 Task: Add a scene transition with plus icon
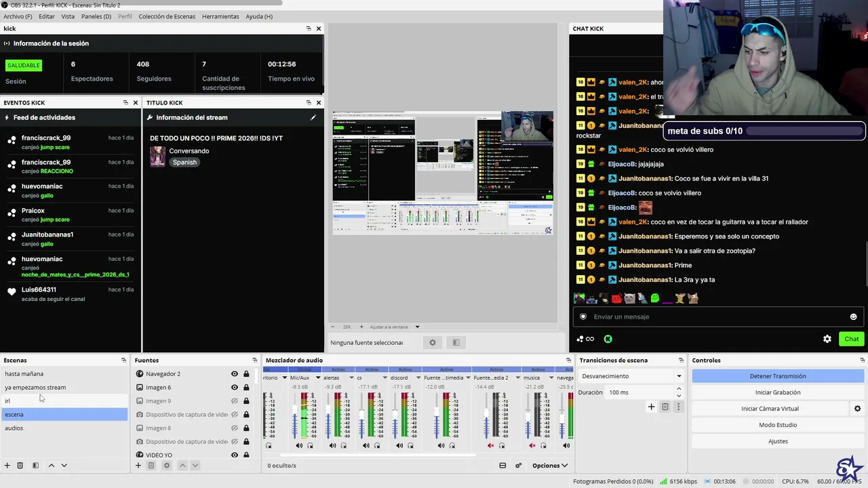coord(651,407)
